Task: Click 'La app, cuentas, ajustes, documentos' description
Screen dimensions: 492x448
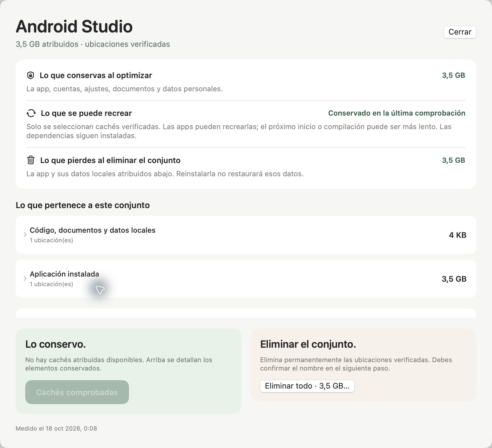Action: (124, 89)
